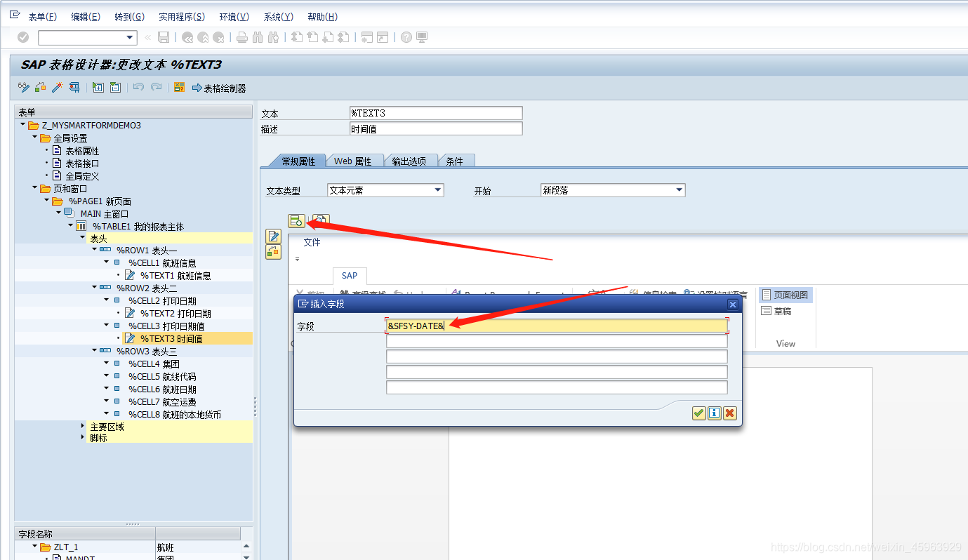This screenshot has width=968, height=560.
Task: Click the Expand subtree icon in toolbar
Action: (98, 88)
